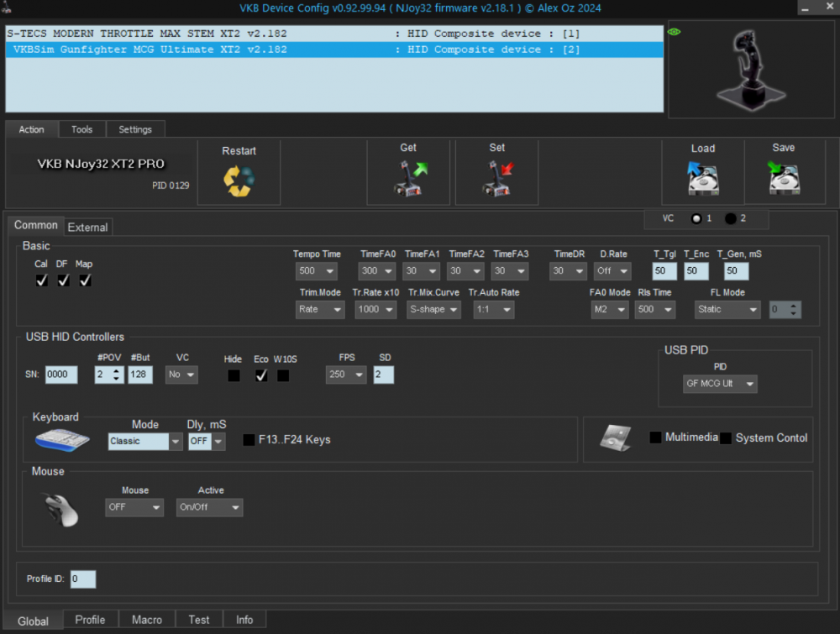
Task: Click the mouse icon in the Mouse section
Action: tap(57, 508)
